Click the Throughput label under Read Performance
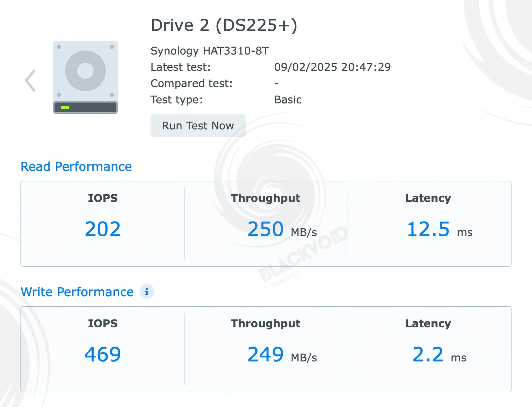Image resolution: width=532 pixels, height=407 pixels. [265, 199]
